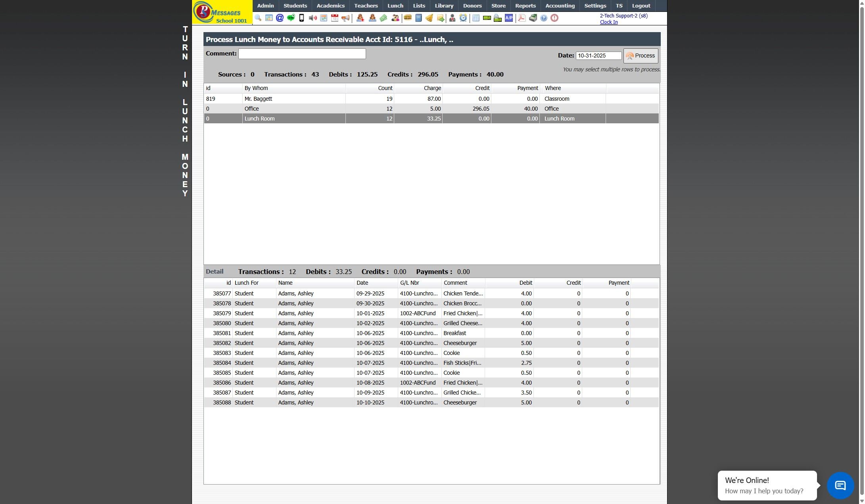Viewport: 865px width, 504px height.
Task: Open the calendar date icon
Action: click(335, 18)
